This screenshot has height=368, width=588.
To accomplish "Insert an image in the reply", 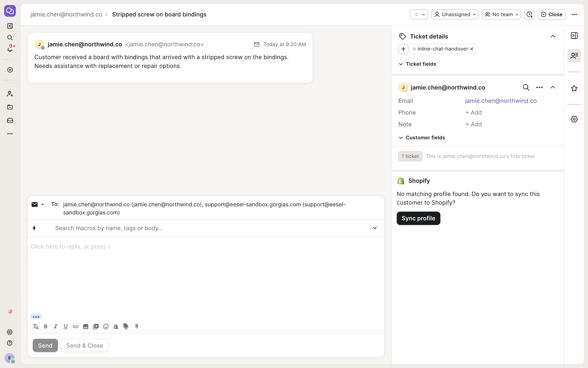I will (86, 326).
